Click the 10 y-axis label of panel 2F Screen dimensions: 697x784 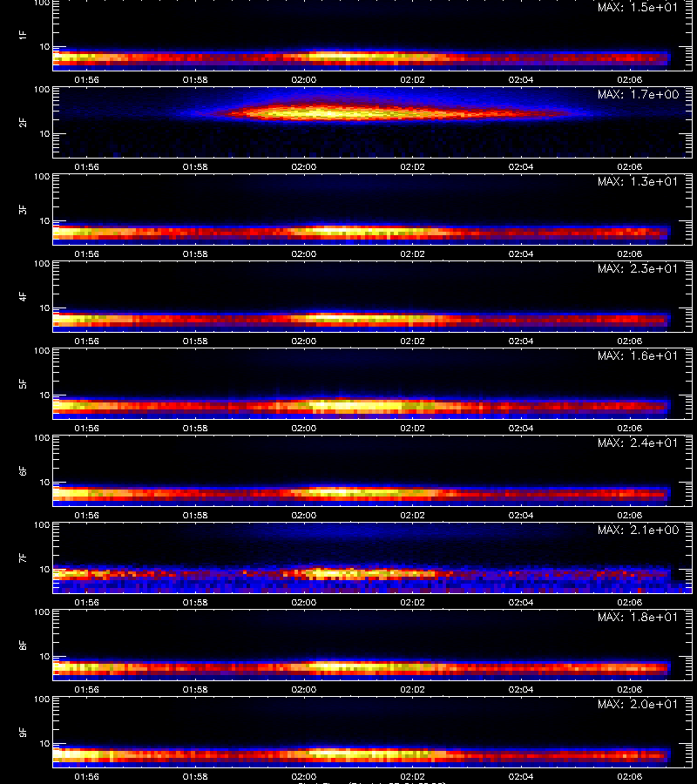(x=45, y=133)
